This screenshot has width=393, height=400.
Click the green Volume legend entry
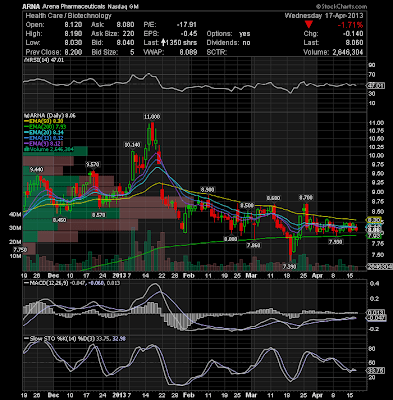pos(50,149)
